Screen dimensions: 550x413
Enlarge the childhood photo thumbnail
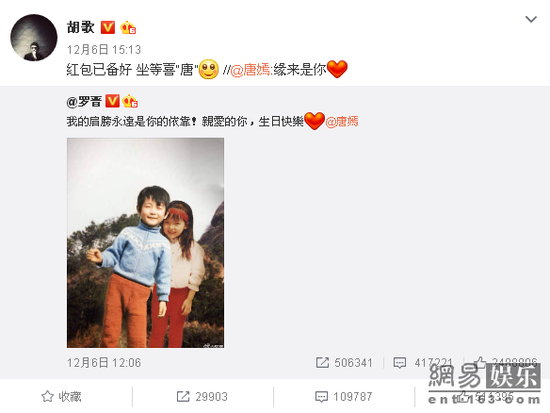pos(145,243)
